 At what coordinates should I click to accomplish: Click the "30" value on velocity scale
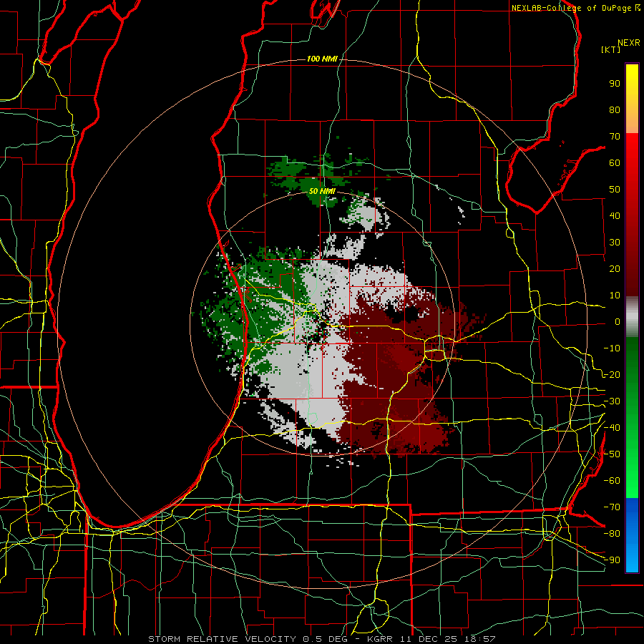[x=615, y=243]
